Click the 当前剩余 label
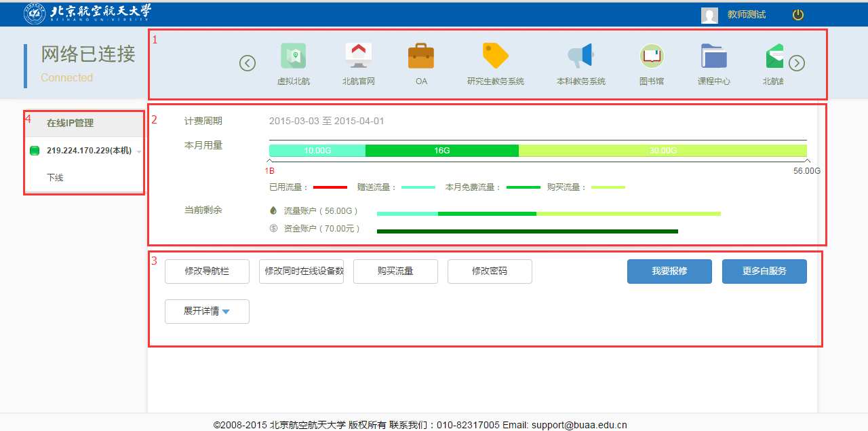 coord(203,210)
